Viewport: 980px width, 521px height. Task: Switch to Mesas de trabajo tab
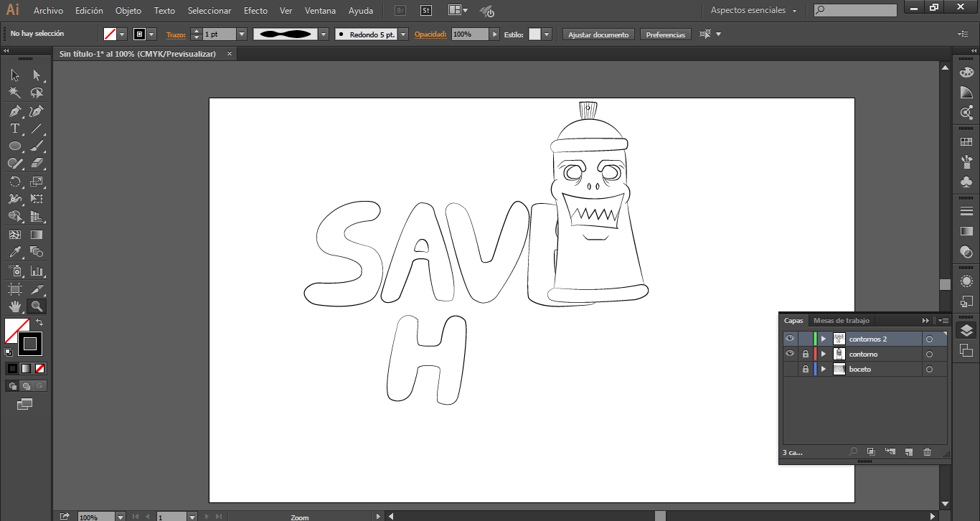[x=841, y=321]
